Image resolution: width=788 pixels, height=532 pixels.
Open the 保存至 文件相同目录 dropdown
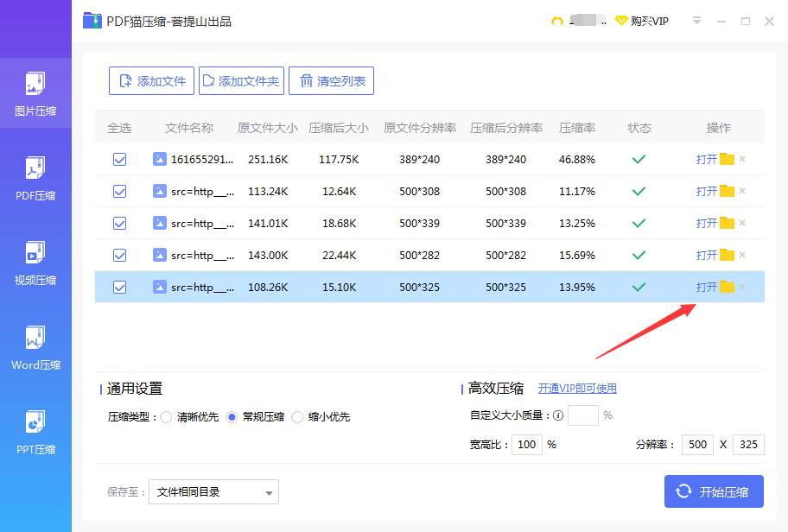213,491
